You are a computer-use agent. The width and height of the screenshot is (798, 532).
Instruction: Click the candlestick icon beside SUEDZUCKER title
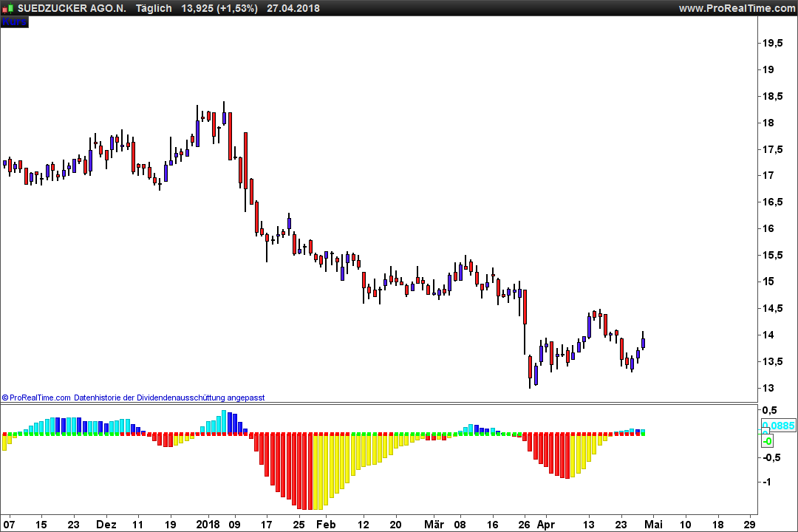click(x=7, y=8)
